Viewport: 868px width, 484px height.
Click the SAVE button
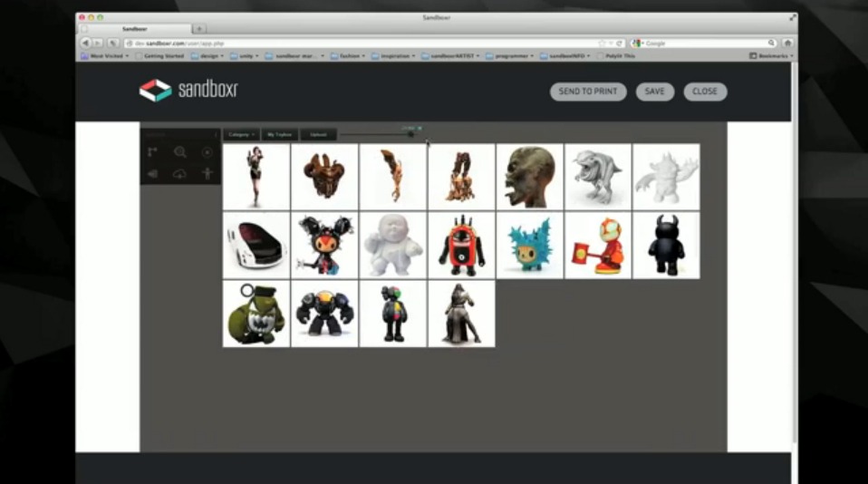(655, 92)
